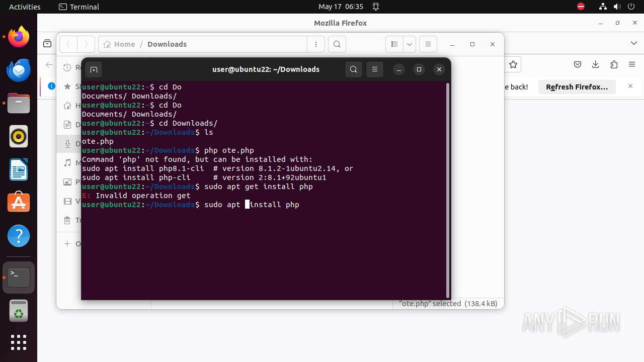The image size is (644, 362).
Task: Click the Refresh Firefox button
Action: click(577, 87)
